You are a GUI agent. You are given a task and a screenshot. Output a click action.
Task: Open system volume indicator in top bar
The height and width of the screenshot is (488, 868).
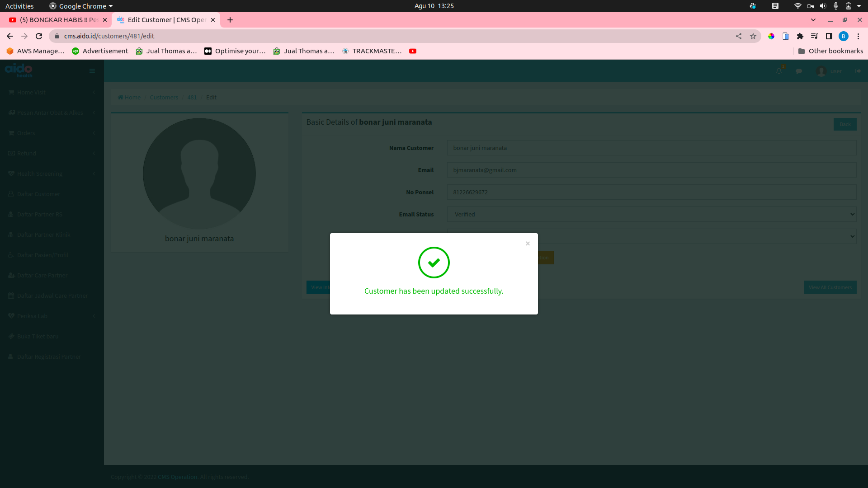coord(823,6)
